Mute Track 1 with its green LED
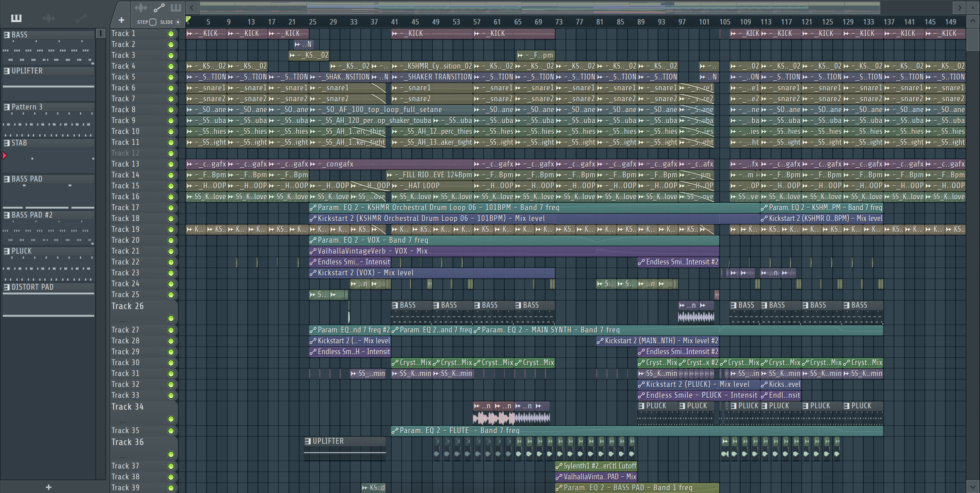Screen dimensions: 980x493 (x=171, y=34)
